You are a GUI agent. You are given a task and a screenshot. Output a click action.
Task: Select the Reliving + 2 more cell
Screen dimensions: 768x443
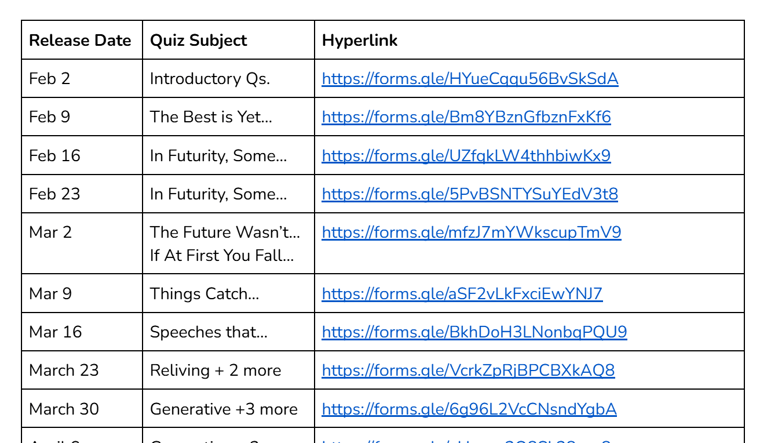pyautogui.click(x=228, y=370)
